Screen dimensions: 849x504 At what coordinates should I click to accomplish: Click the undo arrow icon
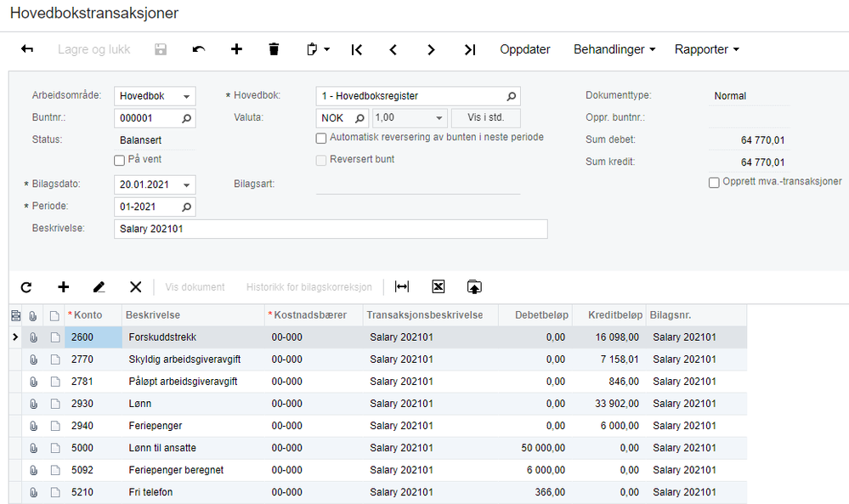click(199, 49)
